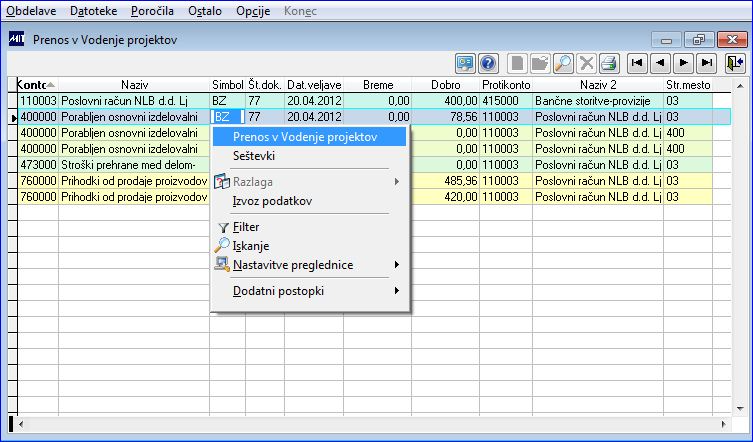Screen dimensions: 753x442
Task: Click the Str.mesto column header
Action: click(x=688, y=85)
